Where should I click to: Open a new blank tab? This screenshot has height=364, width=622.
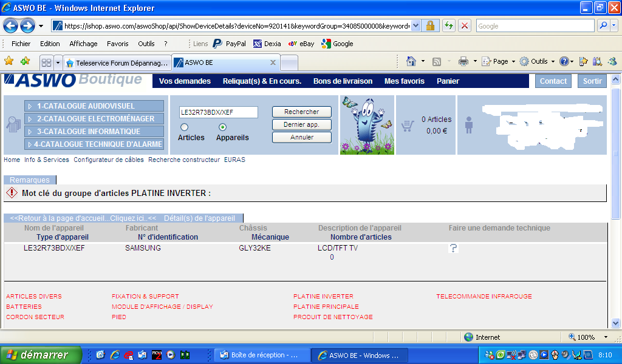289,62
